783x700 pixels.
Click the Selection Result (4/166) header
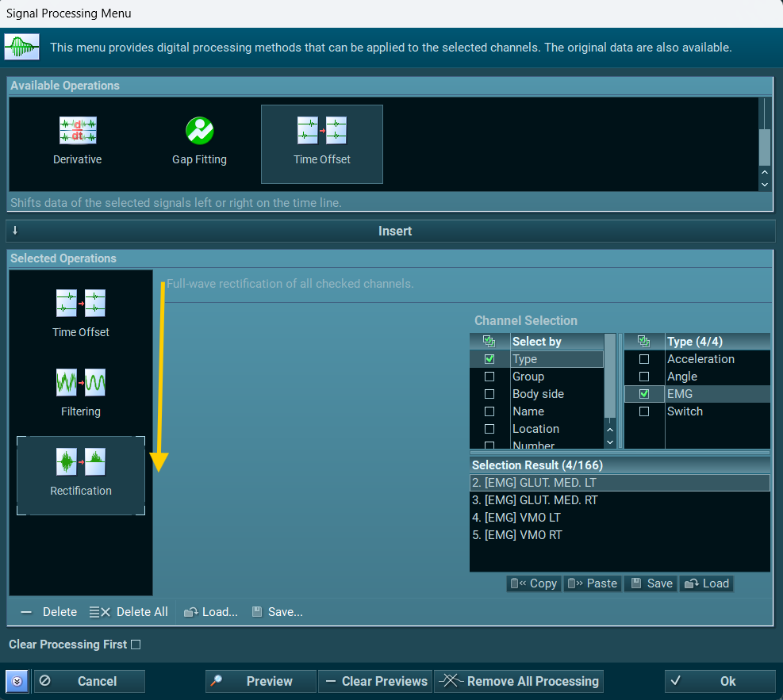pos(620,465)
